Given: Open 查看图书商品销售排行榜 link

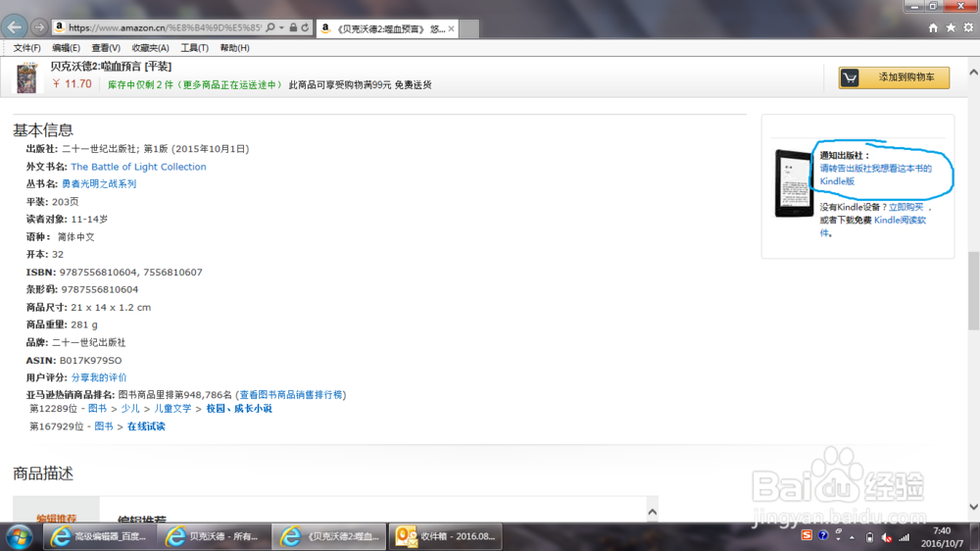Looking at the screenshot, I should [291, 395].
